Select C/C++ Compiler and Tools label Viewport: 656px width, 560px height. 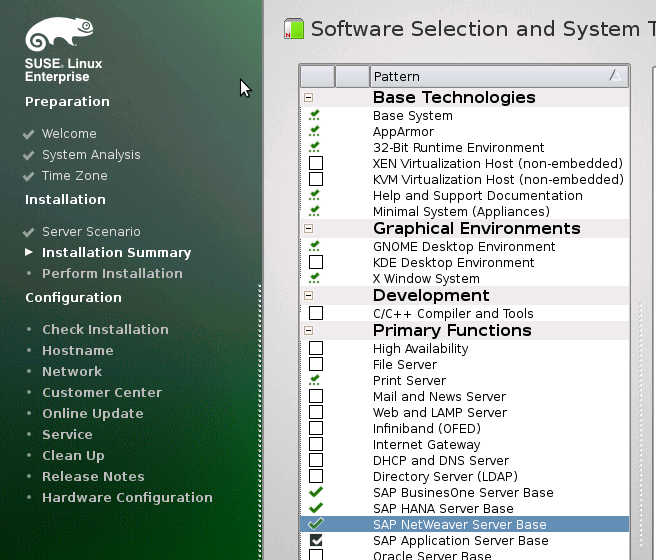pyautogui.click(x=453, y=314)
